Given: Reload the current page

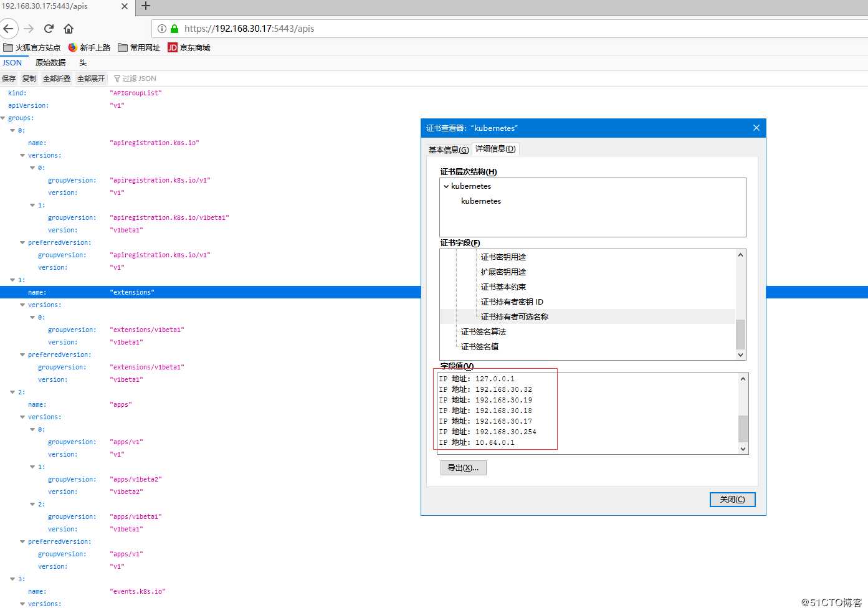Looking at the screenshot, I should click(49, 29).
